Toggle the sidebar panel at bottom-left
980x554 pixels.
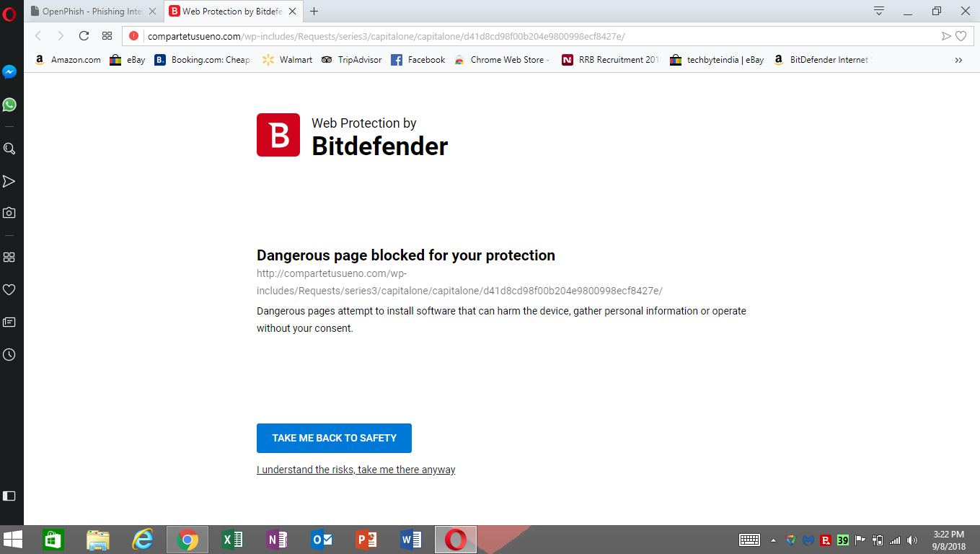click(x=9, y=496)
